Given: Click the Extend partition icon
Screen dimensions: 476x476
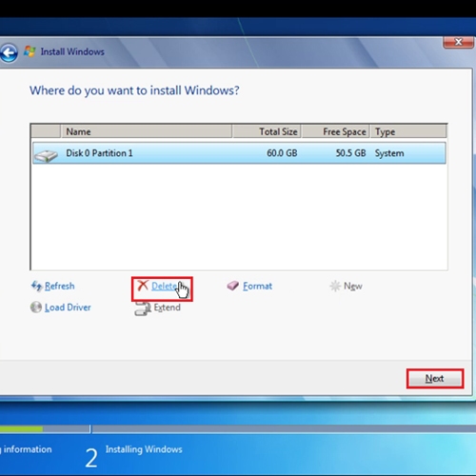Looking at the screenshot, I should [143, 308].
